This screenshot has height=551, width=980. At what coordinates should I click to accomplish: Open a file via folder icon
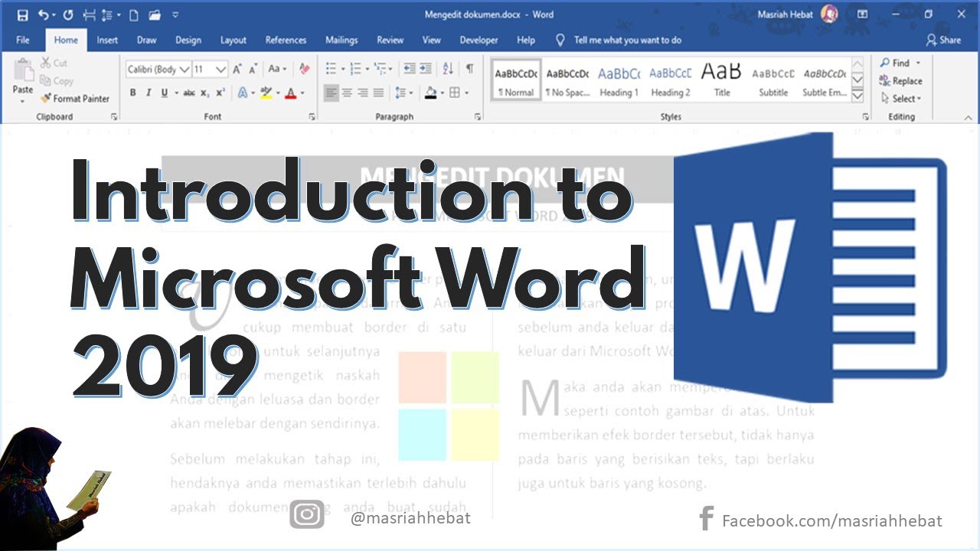[x=155, y=15]
